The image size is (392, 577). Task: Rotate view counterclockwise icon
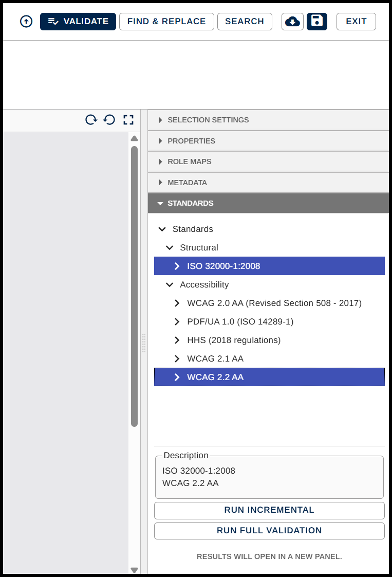[109, 120]
